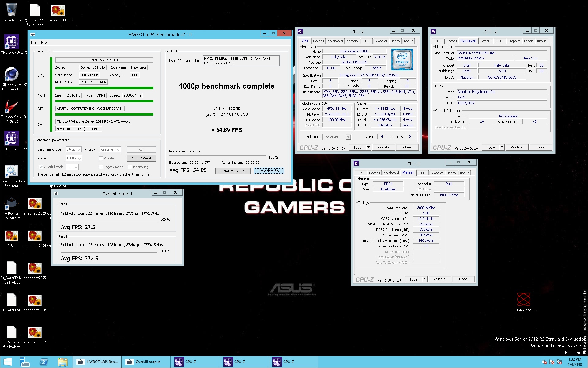Click the Abort / Reset button

tap(141, 158)
